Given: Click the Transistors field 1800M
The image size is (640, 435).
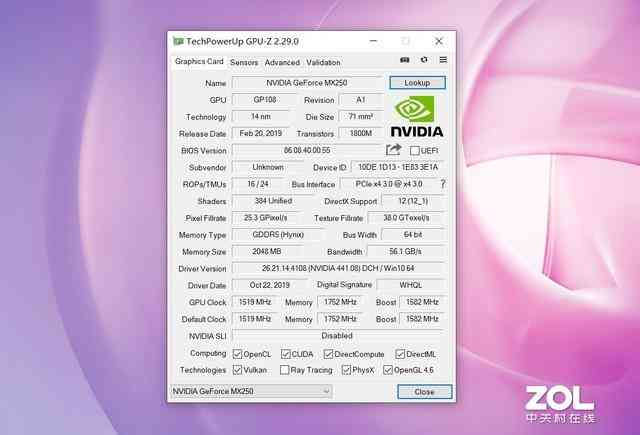Looking at the screenshot, I should 361,133.
